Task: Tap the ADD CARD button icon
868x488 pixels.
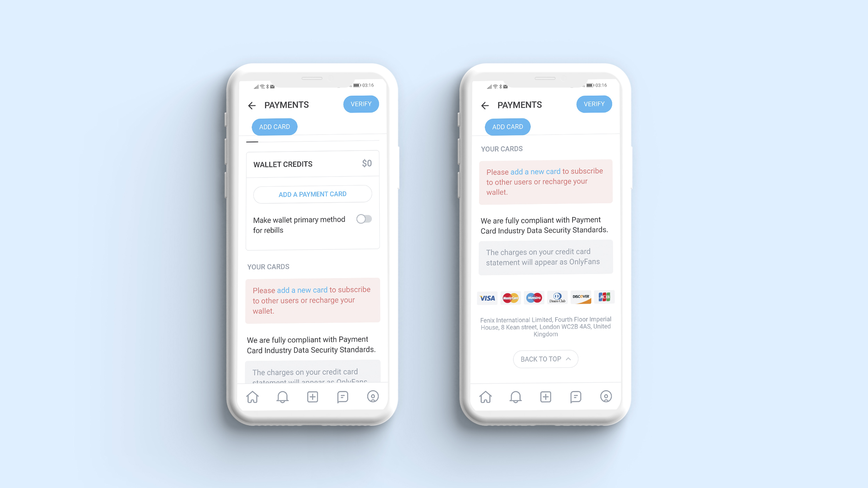Action: coord(274,126)
